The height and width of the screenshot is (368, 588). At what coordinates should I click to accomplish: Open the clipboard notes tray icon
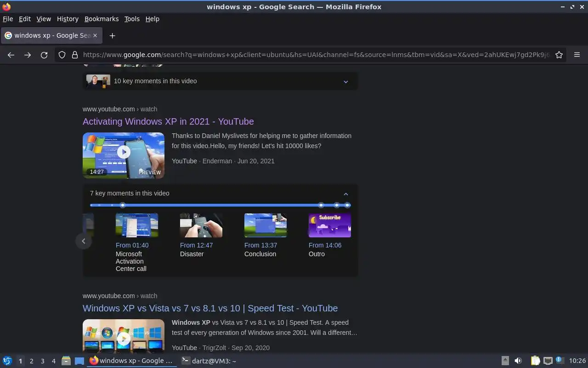point(535,361)
